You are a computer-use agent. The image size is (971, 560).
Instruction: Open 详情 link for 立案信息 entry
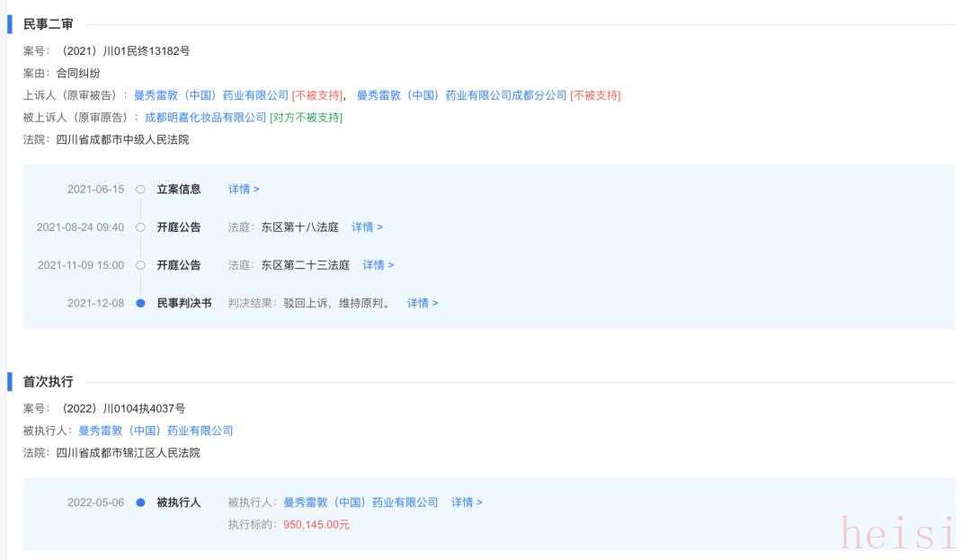tap(244, 190)
